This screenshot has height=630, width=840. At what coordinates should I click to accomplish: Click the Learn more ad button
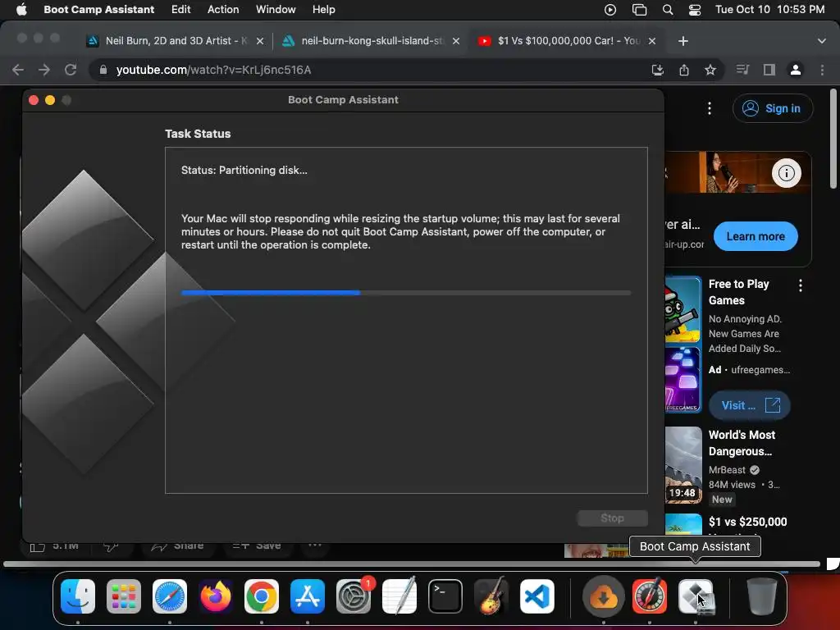[756, 236]
